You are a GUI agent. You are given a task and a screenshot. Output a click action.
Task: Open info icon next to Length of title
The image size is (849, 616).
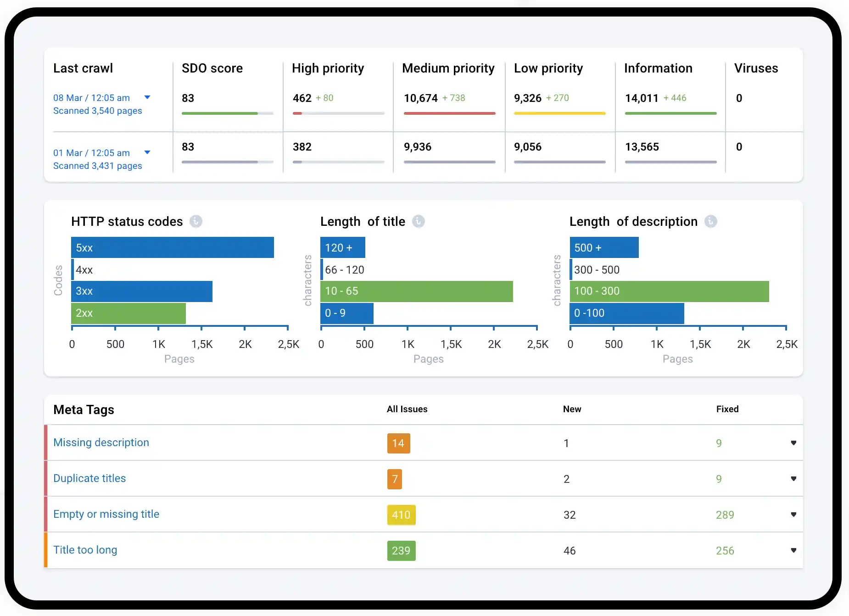(418, 221)
